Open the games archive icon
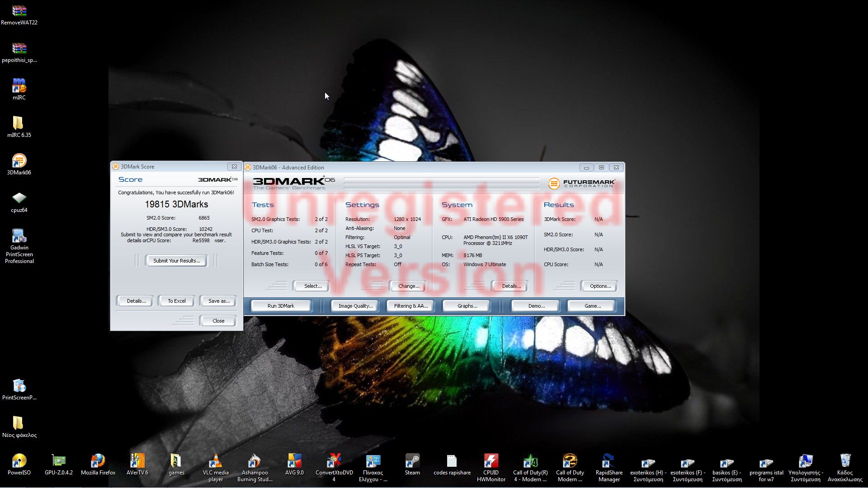The height and width of the screenshot is (488, 868). [176, 461]
